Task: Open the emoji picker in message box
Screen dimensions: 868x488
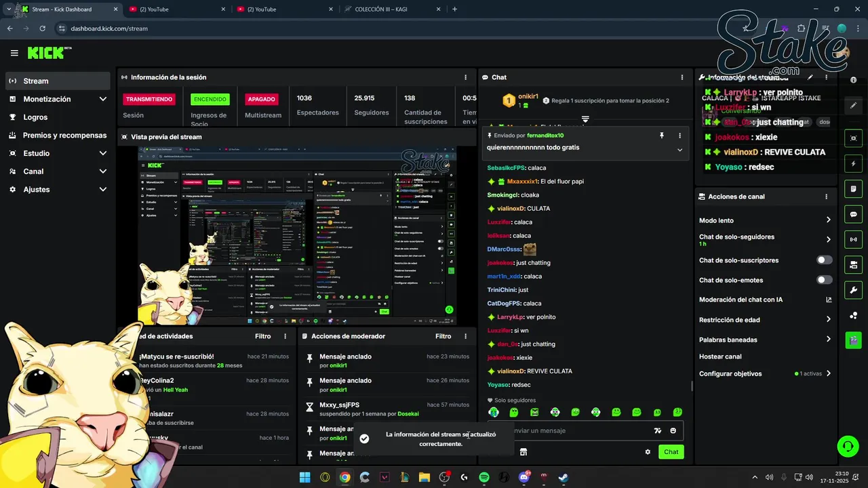Action: (673, 430)
